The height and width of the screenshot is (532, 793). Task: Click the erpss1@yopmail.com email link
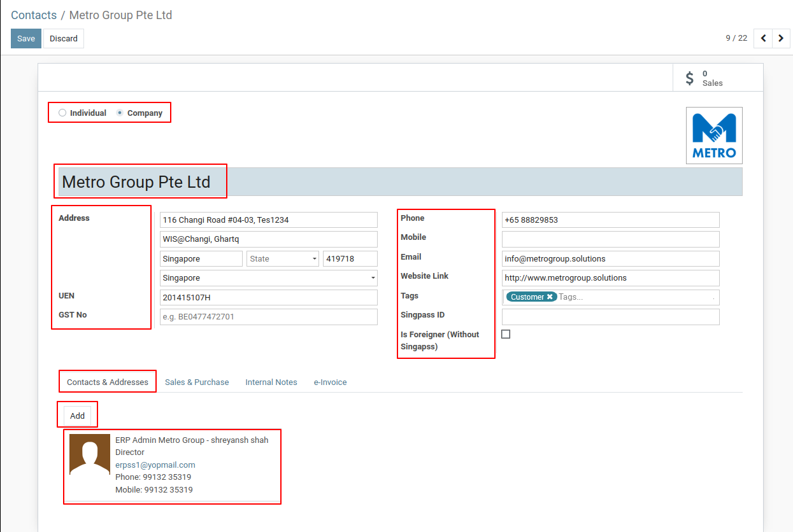click(x=155, y=465)
